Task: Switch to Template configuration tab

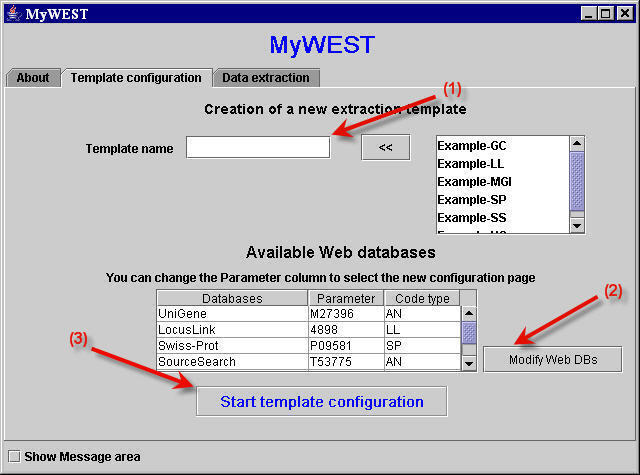Action: tap(136, 78)
